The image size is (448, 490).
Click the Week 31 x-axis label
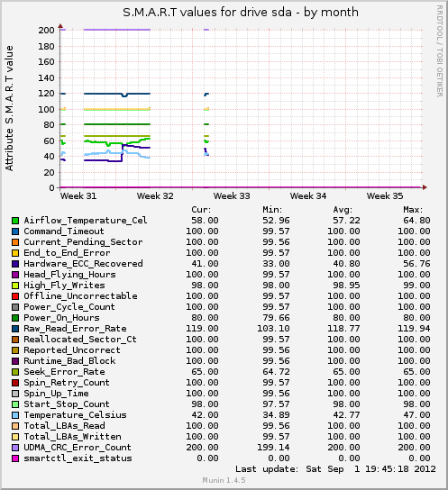point(78,196)
